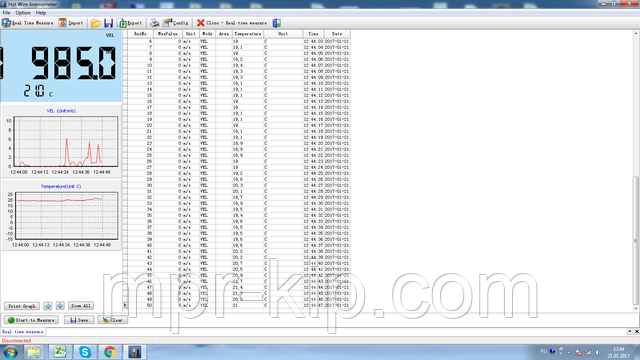Click the Import toolbar icon
This screenshot has height=360, width=640.
(x=71, y=23)
